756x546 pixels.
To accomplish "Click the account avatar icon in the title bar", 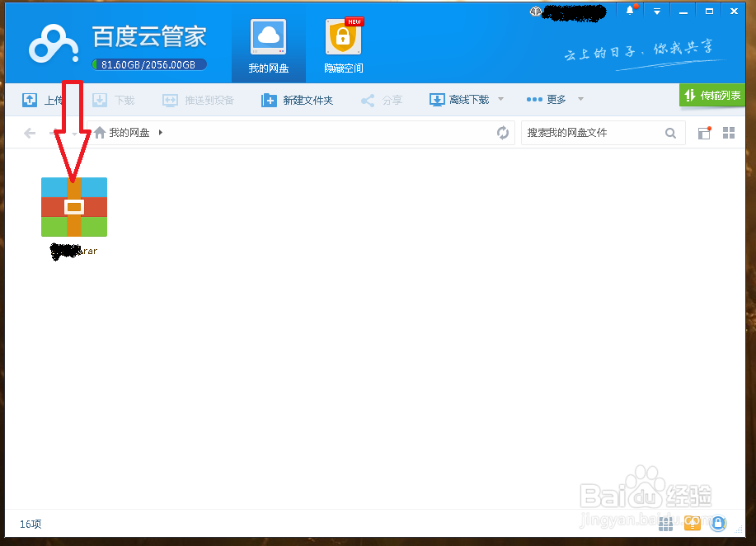I will click(535, 12).
